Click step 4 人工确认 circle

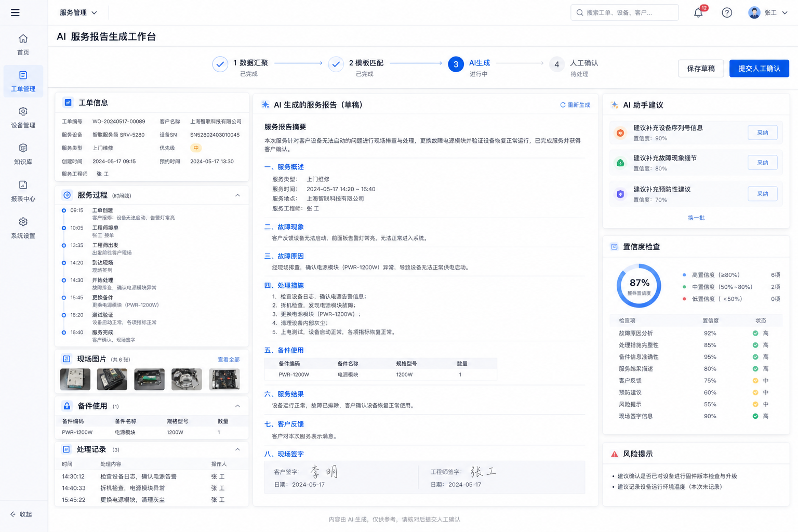(x=556, y=64)
